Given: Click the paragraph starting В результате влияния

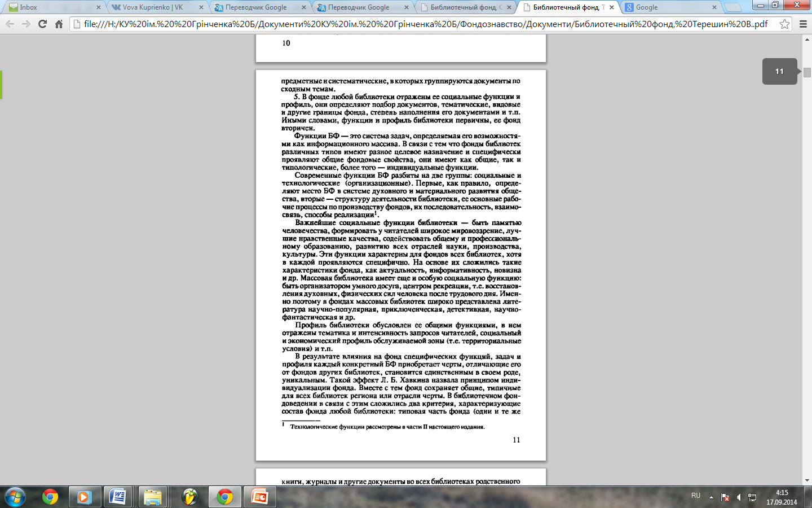Looking at the screenshot, I should tap(401, 384).
